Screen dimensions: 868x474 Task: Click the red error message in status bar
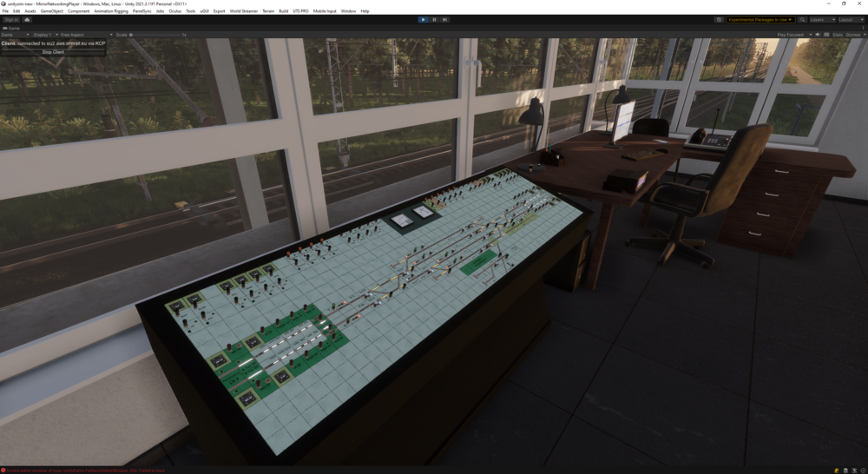86,471
